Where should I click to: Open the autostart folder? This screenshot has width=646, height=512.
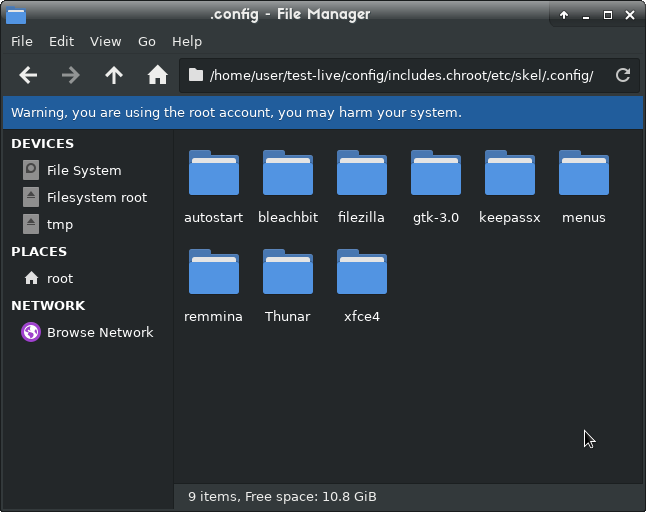click(213, 176)
